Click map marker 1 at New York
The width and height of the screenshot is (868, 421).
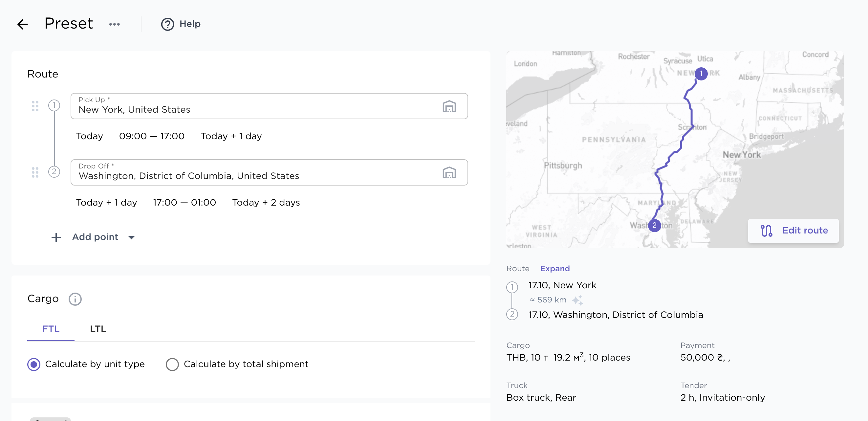coord(701,74)
